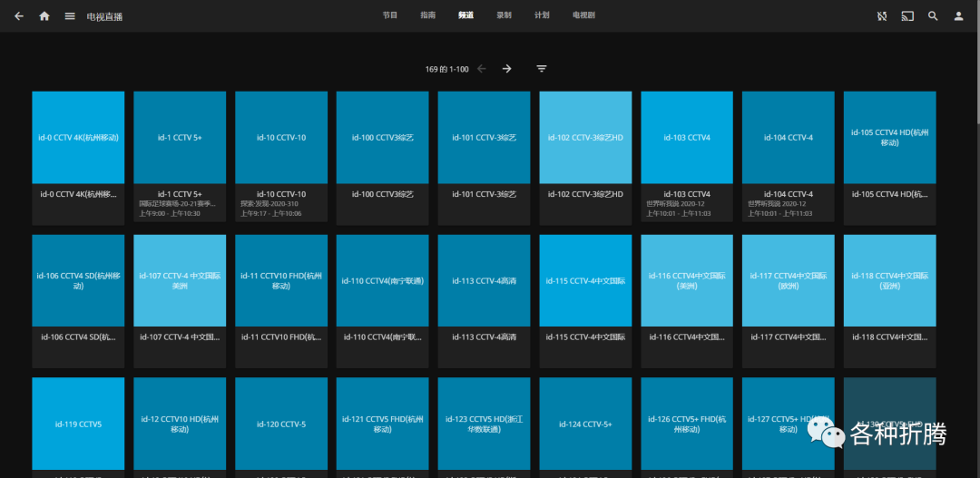Open the filter options icon
The height and width of the screenshot is (478, 980).
click(x=542, y=69)
